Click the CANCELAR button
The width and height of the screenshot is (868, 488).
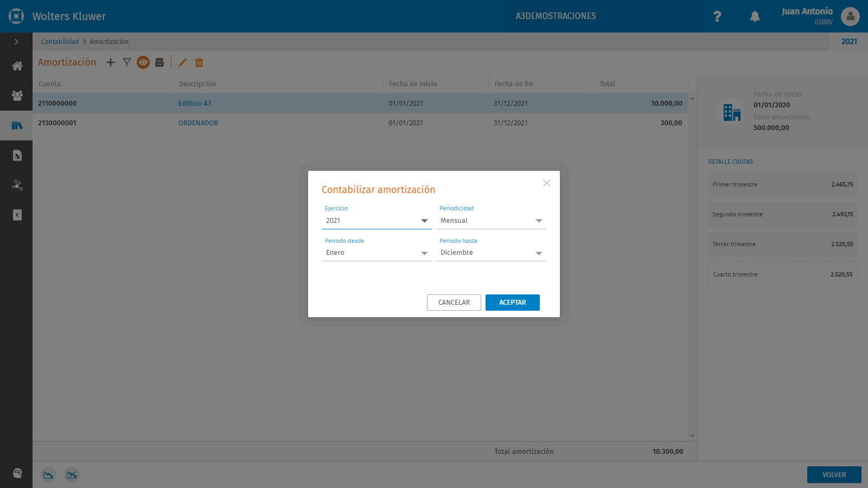(x=454, y=303)
